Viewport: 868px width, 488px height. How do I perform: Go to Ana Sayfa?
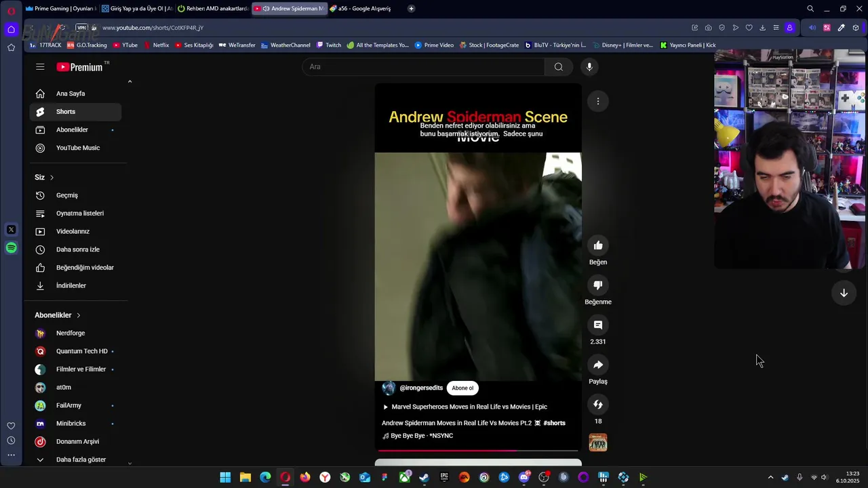pyautogui.click(x=75, y=94)
